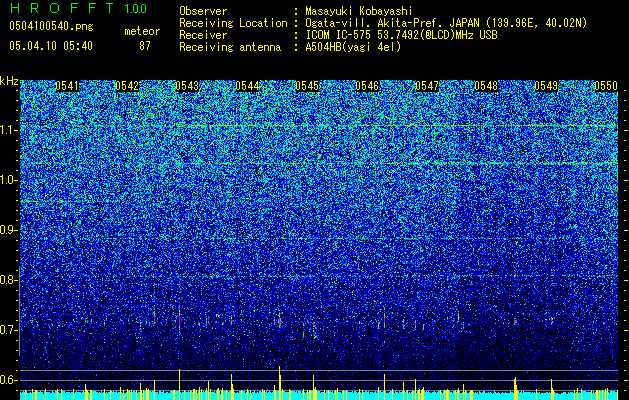Click the 0541 time marker
The width and height of the screenshot is (629, 400).
[x=67, y=86]
